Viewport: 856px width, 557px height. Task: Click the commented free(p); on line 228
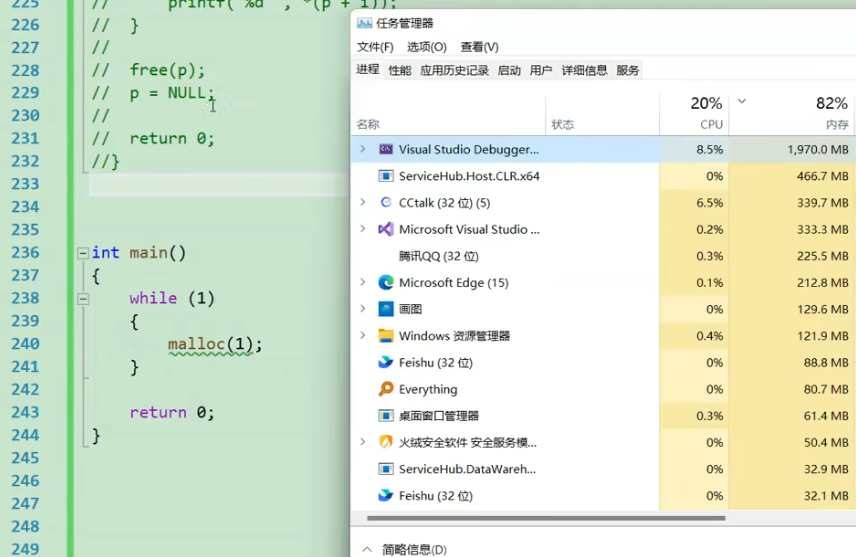coord(167,70)
